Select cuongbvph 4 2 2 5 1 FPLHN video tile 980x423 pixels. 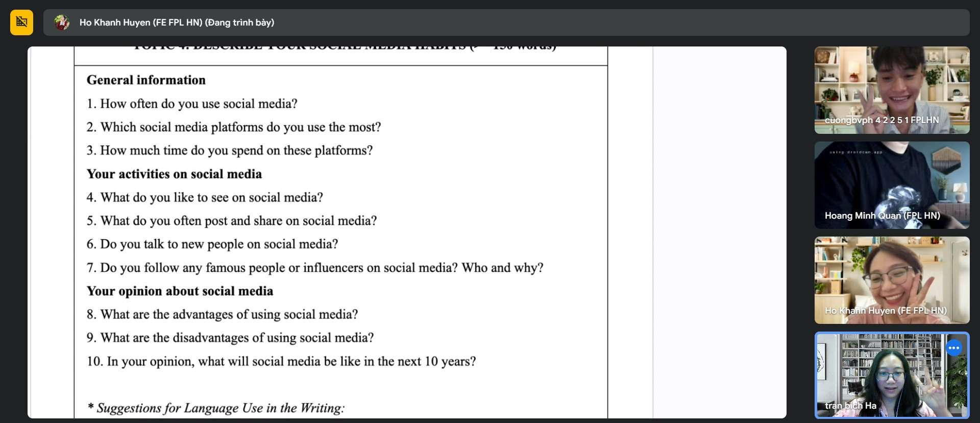pos(892,90)
